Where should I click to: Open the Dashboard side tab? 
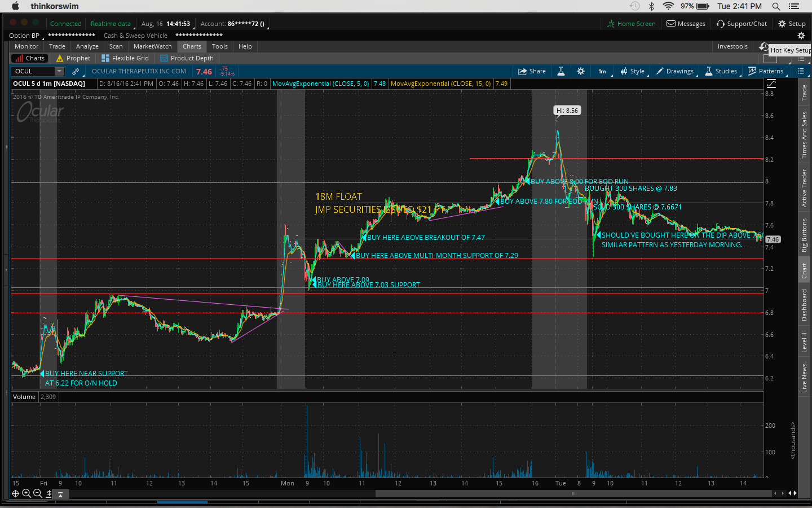click(x=804, y=305)
